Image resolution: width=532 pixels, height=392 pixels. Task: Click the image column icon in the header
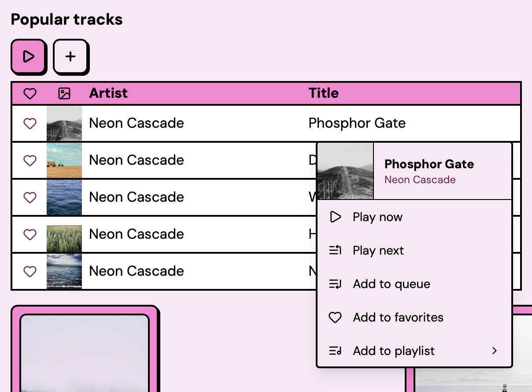coord(64,93)
